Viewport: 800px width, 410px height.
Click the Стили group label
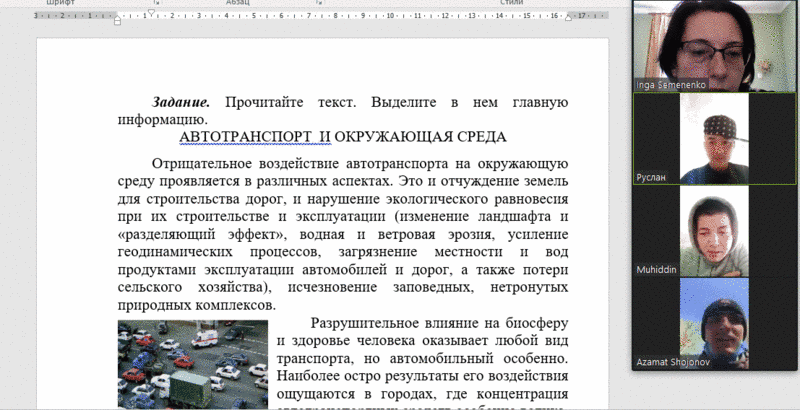[512, 3]
